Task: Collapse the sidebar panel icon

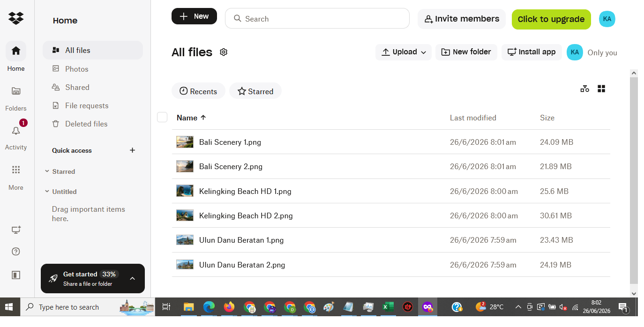Action: (16, 275)
